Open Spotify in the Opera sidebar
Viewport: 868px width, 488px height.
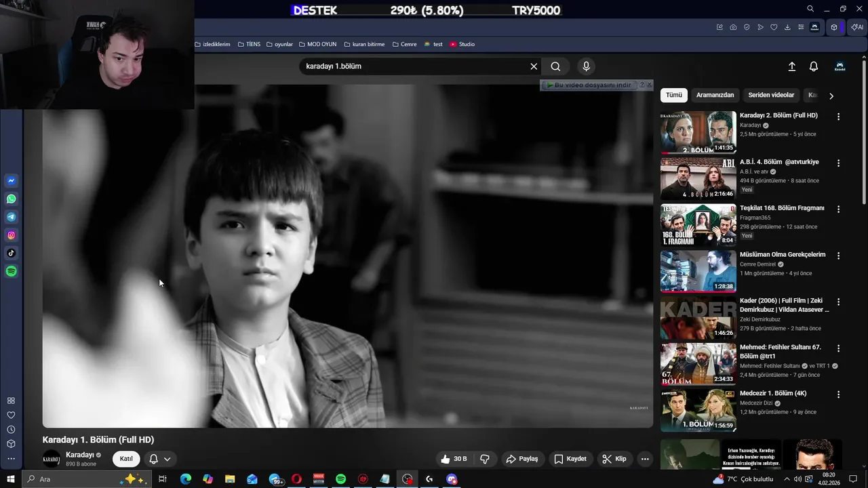[x=12, y=271]
